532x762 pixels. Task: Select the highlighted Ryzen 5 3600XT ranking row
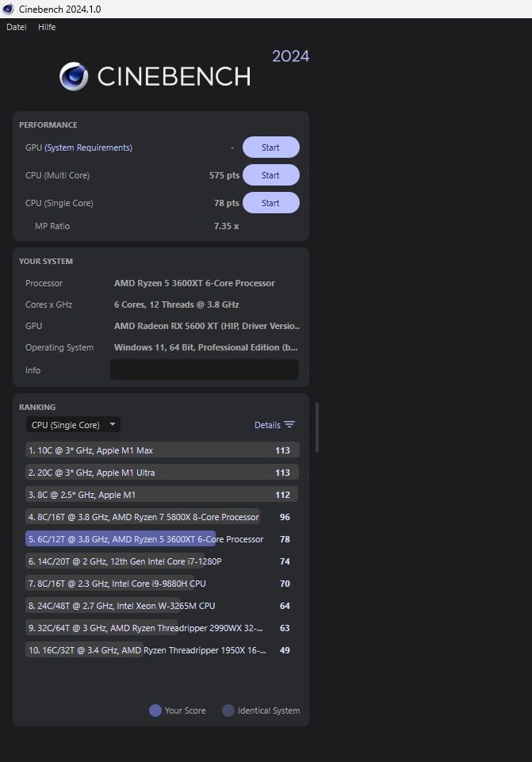pyautogui.click(x=163, y=539)
